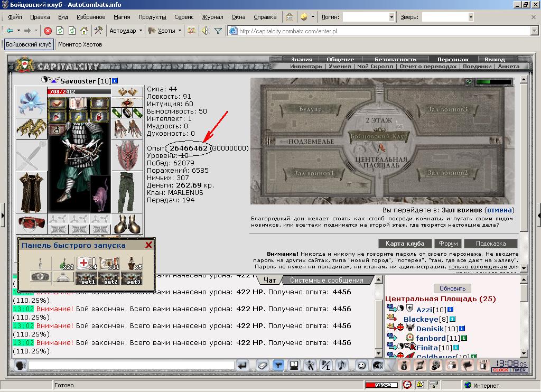The height and width of the screenshot is (392, 541).
Task: Open Savooster info via blue i icon
Action: point(115,81)
